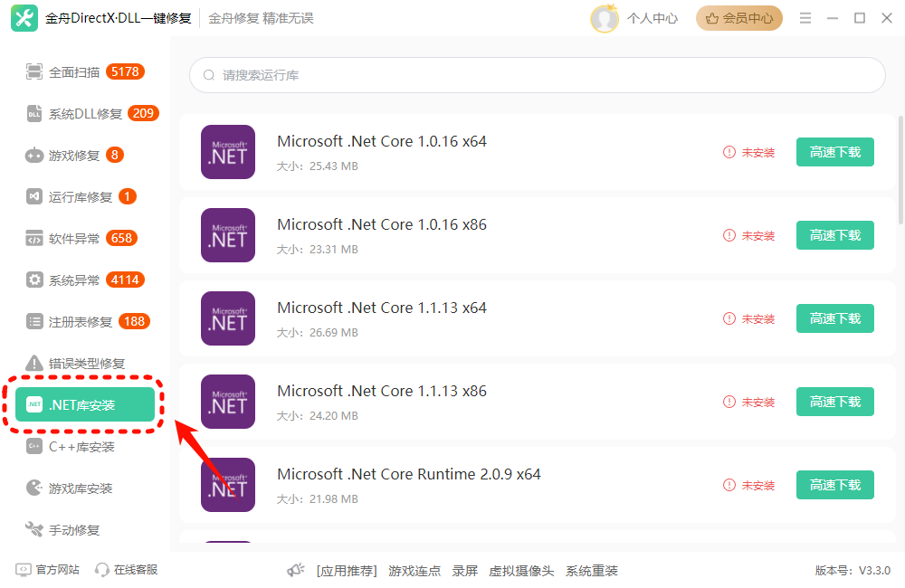Click the .NET logo for Core 1.0.16 x64
905x588 pixels.
pyautogui.click(x=228, y=152)
